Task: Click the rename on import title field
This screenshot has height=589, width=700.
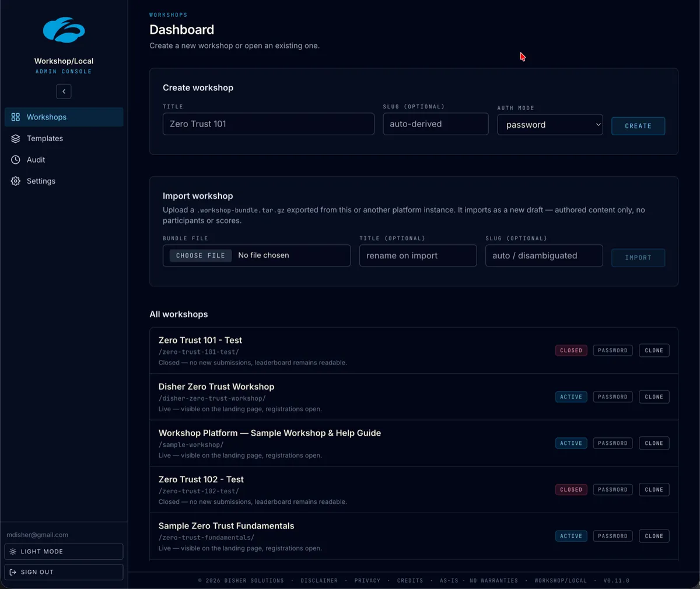Action: pyautogui.click(x=418, y=256)
